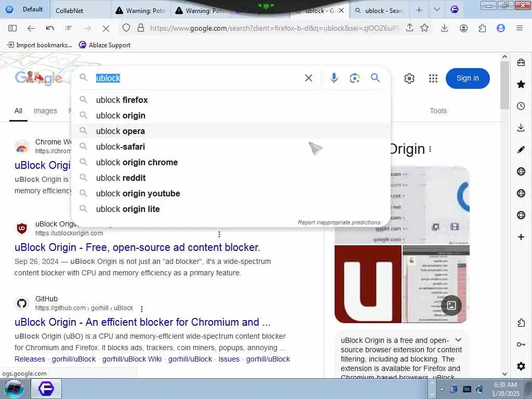The height and width of the screenshot is (399, 532).
Task: Click the taskbar clock
Action: 506,389
